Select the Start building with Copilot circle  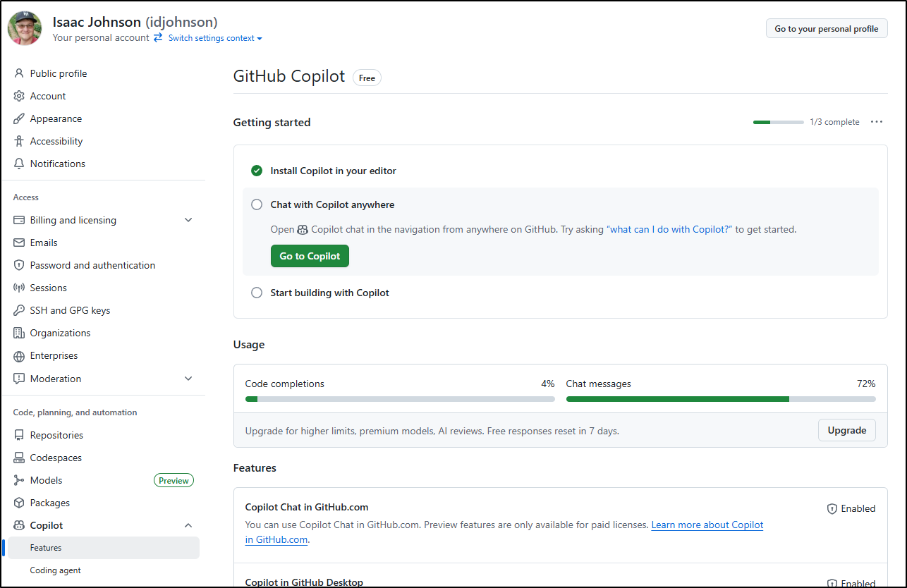[257, 293]
